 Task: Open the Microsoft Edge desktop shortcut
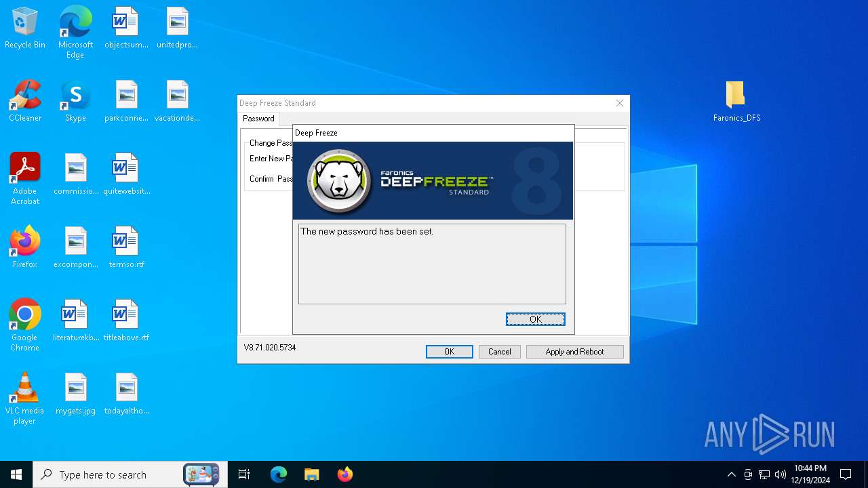(75, 33)
